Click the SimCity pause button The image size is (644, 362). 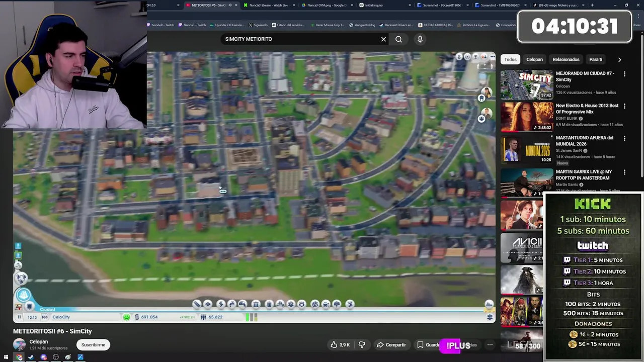click(19, 317)
